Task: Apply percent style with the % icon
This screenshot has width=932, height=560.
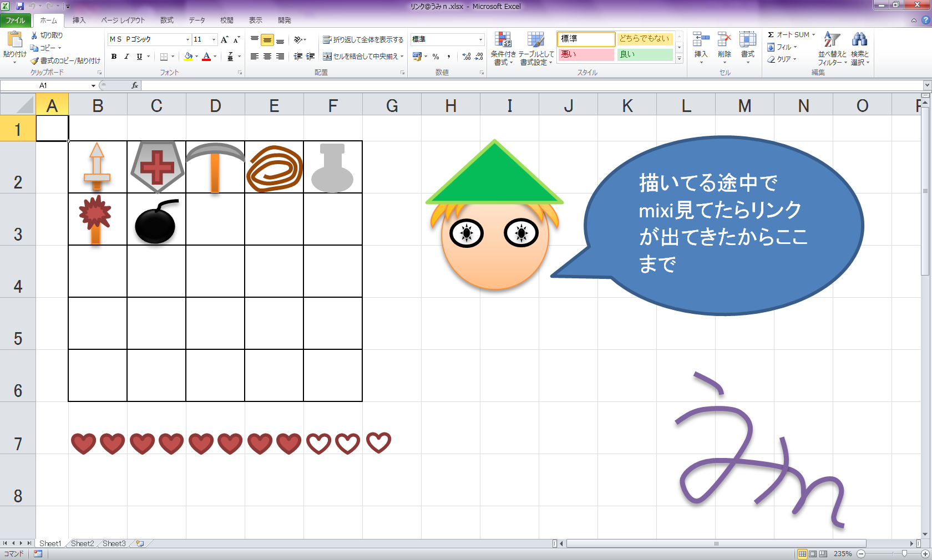Action: pos(436,56)
